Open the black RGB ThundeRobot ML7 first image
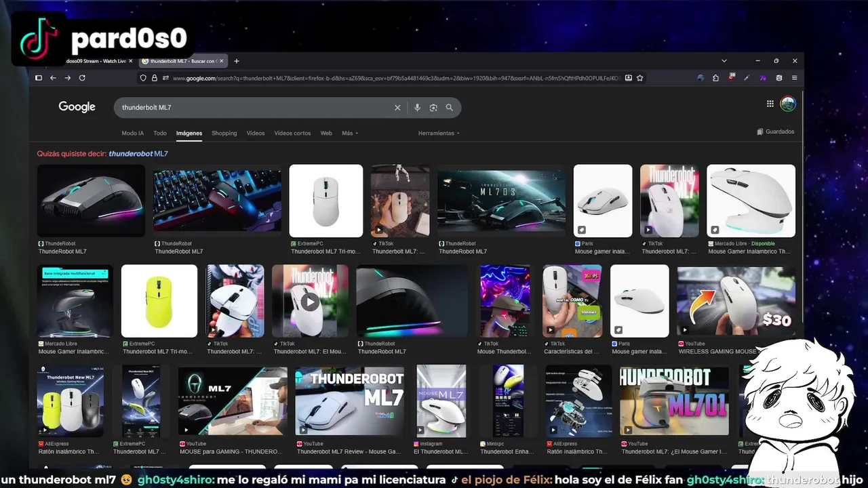The height and width of the screenshot is (488, 868). pyautogui.click(x=91, y=201)
